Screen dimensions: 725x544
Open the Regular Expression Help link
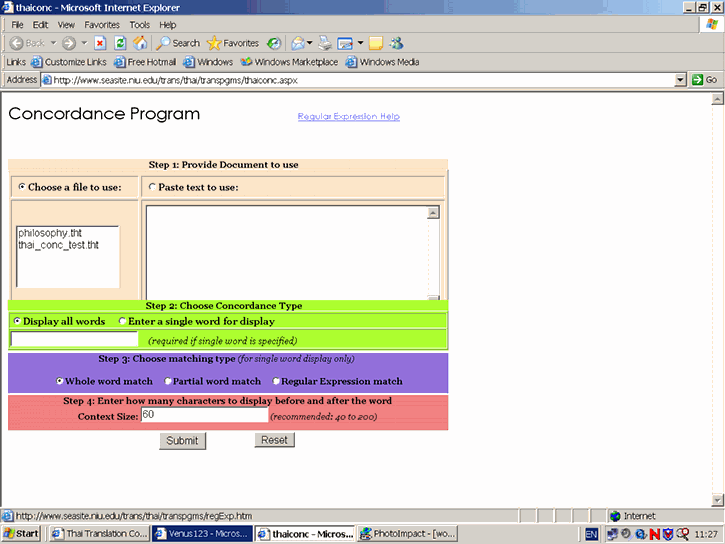349,116
